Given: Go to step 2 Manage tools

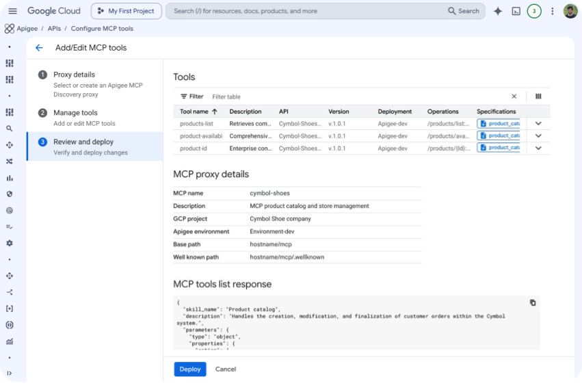Looking at the screenshot, I should pyautogui.click(x=94, y=118).
